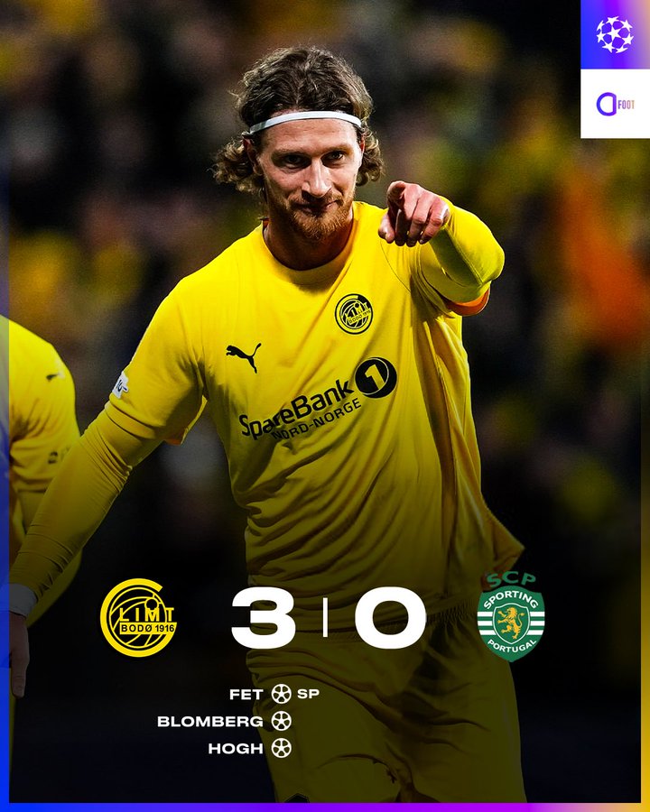The height and width of the screenshot is (812, 650).
Task: Click the away score number 0
Action: tap(390, 618)
